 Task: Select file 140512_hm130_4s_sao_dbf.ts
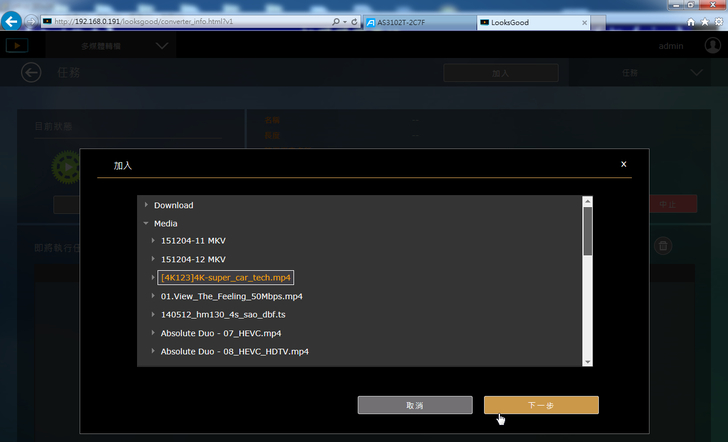[223, 315]
